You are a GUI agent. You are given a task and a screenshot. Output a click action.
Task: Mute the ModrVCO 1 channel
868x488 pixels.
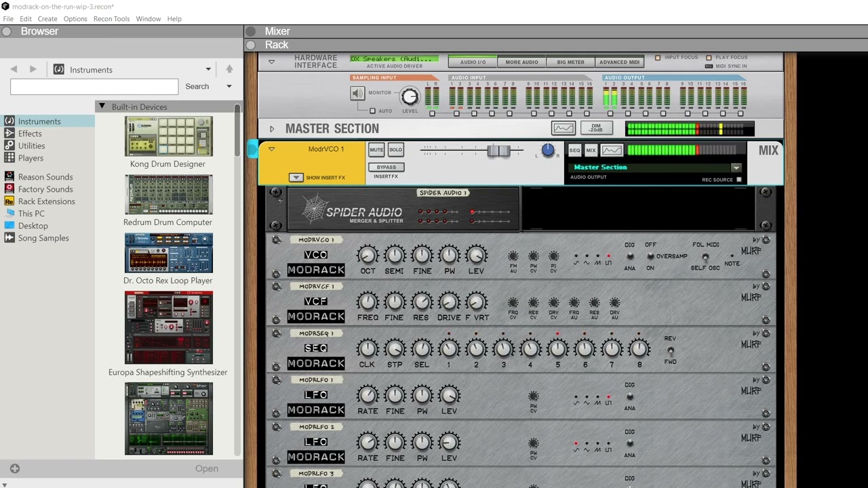[x=376, y=150]
